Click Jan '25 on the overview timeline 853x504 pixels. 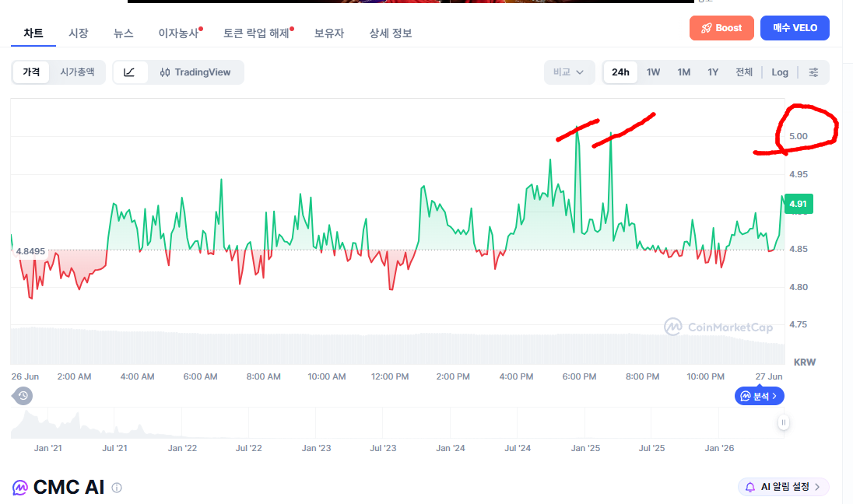click(x=585, y=448)
